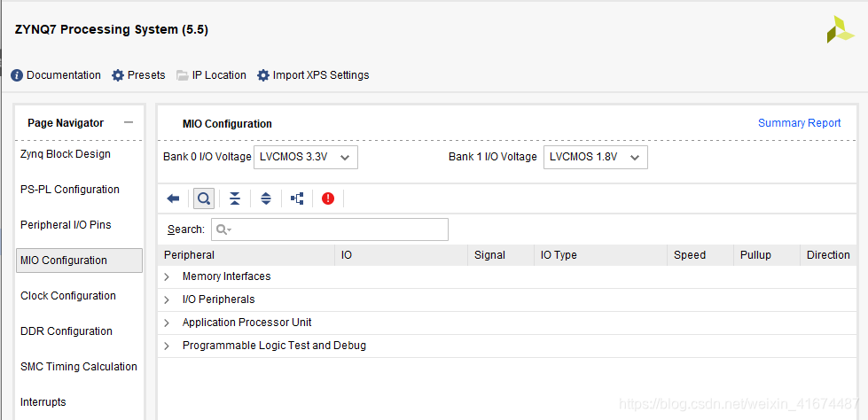Viewport: 868px width, 420px height.
Task: Click the hierarchy tree view toolbar icon
Action: coord(297,198)
